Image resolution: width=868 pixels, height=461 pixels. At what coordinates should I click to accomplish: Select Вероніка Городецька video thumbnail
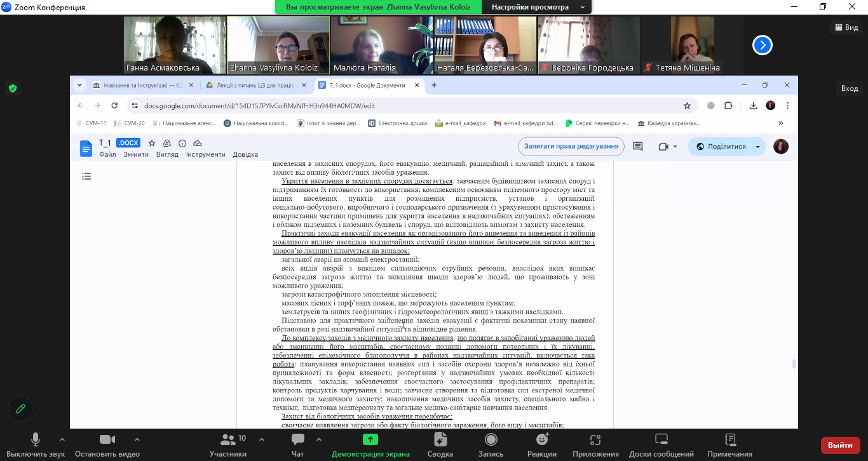[x=589, y=45]
